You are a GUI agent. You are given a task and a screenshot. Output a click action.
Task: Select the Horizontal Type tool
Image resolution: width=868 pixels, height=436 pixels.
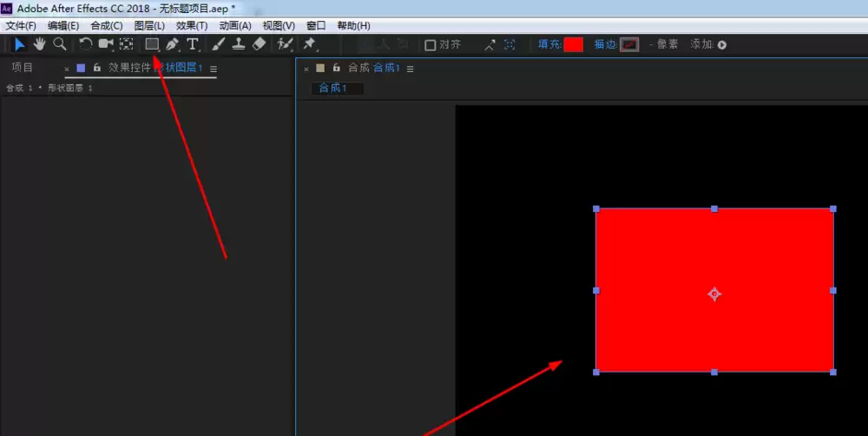coord(193,44)
